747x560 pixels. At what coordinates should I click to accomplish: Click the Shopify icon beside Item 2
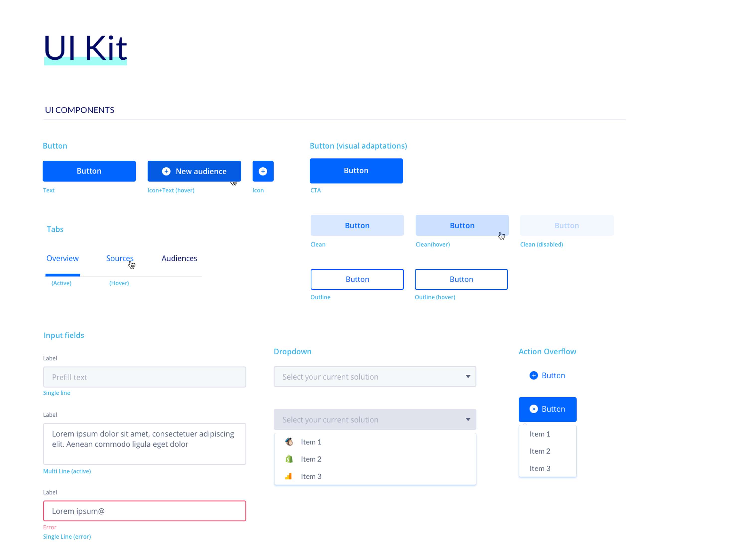click(289, 459)
